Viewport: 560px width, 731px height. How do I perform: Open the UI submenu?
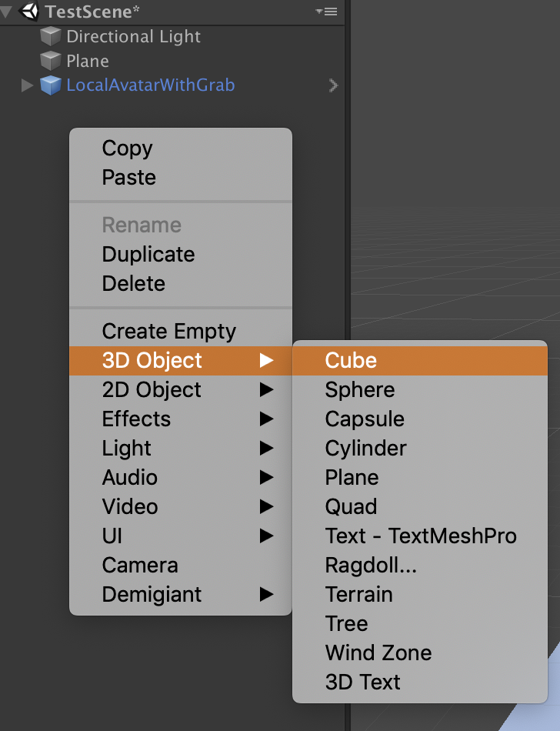tap(181, 536)
